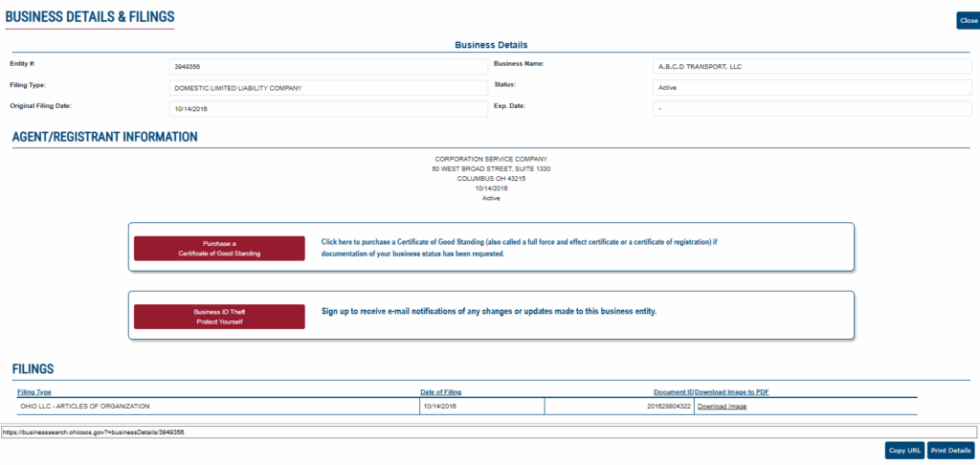Select the Entity # field
The width and height of the screenshot is (980, 465).
click(327, 67)
